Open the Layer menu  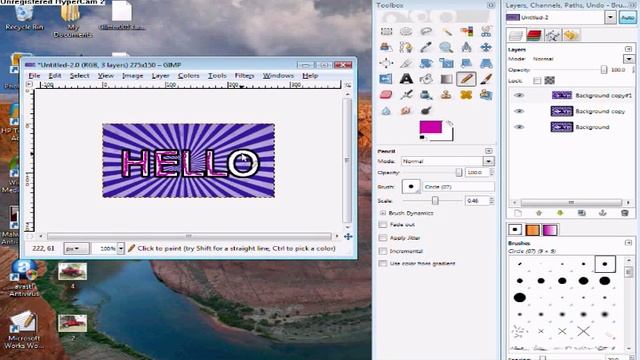pyautogui.click(x=160, y=76)
